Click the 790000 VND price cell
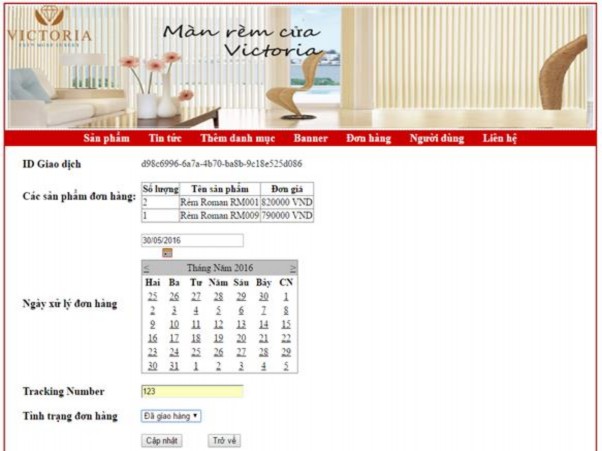The width and height of the screenshot is (602, 451). pos(287,215)
